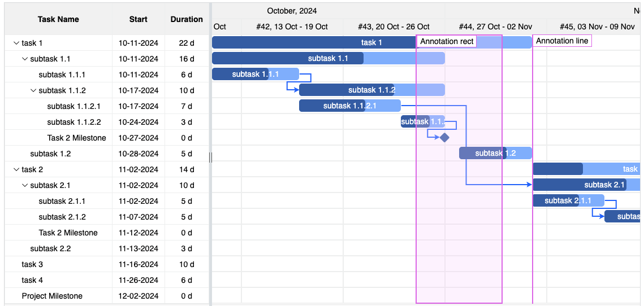This screenshot has width=644, height=306.
Task: Click the October, 2024 month header
Action: pos(292,11)
